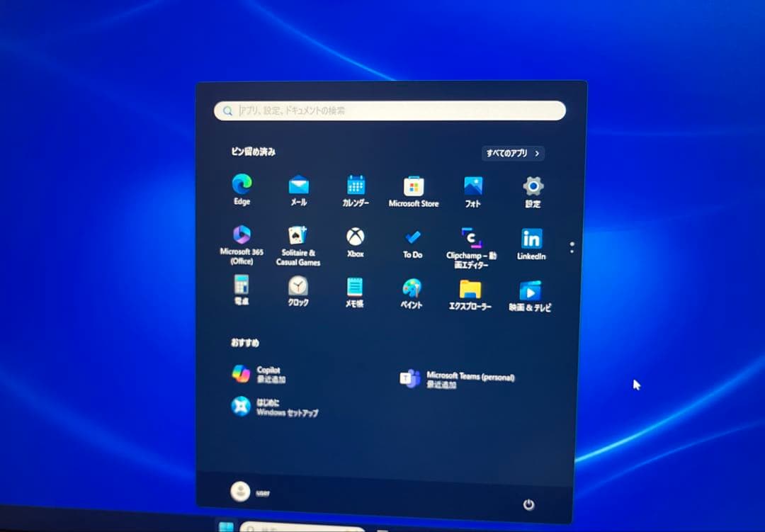Launch the フォト app
Viewport: 765px width, 532px height.
(x=472, y=186)
